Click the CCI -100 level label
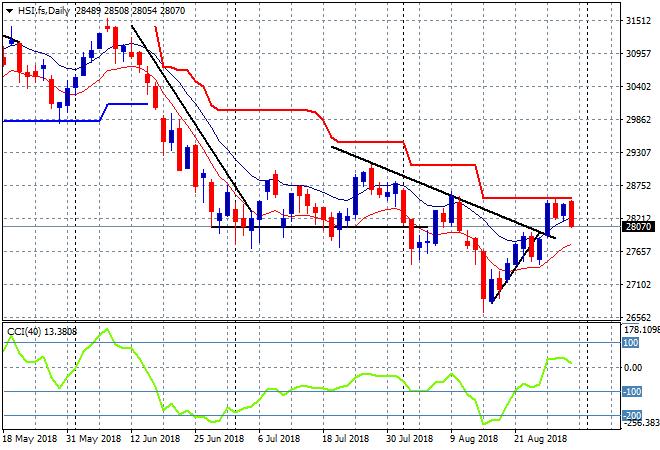660x450 pixels. point(632,392)
